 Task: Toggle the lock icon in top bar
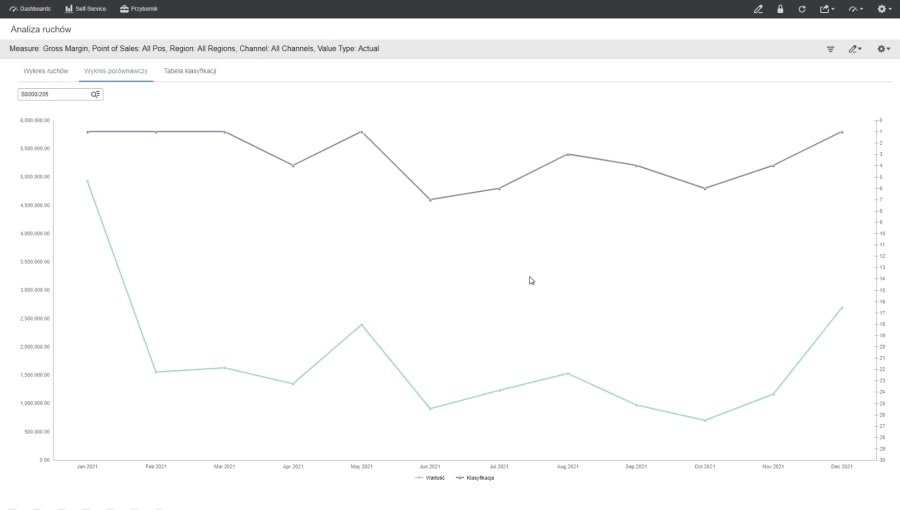[x=780, y=9]
